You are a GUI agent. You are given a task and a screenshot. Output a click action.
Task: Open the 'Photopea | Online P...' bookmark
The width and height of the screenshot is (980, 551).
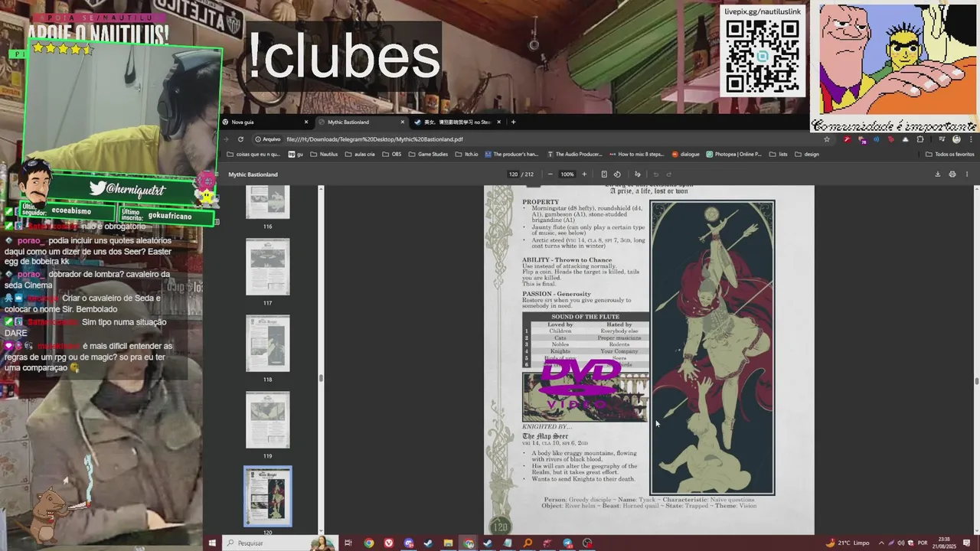(734, 154)
